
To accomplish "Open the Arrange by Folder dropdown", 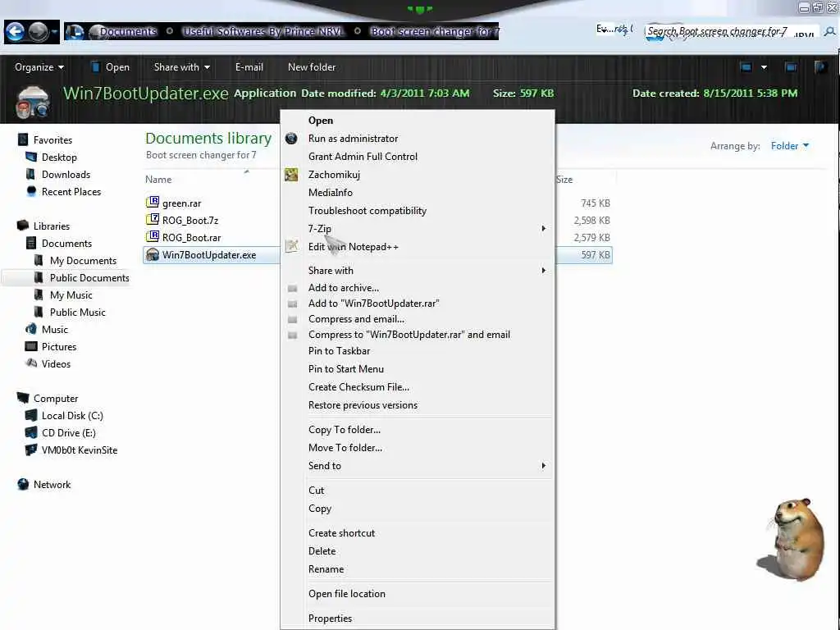I will tap(790, 146).
